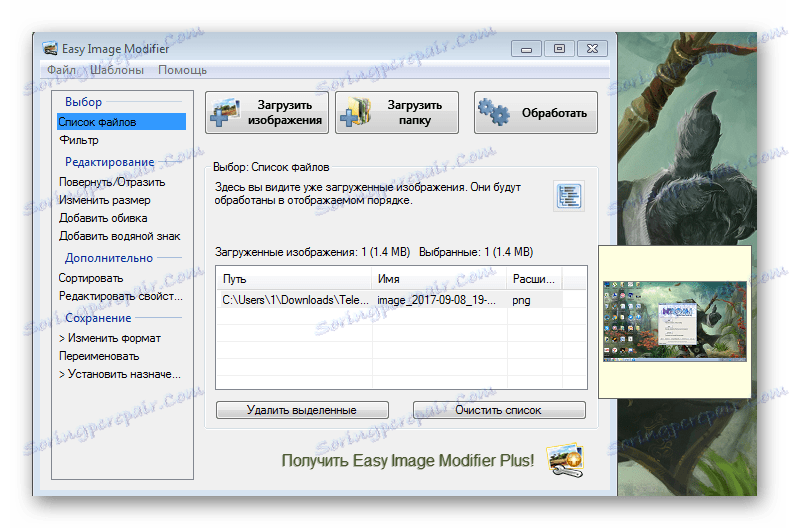Sort by the Расши... column header
This screenshot has width=789, height=528.
click(x=534, y=278)
